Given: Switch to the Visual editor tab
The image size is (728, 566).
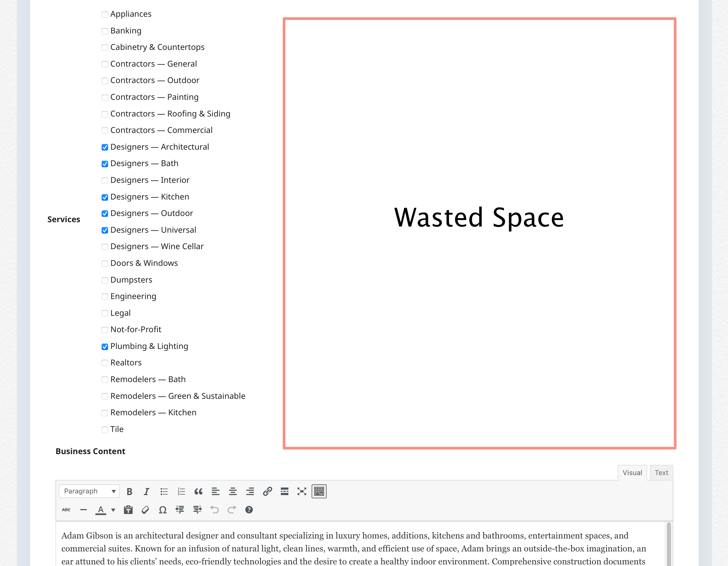Looking at the screenshot, I should 632,473.
